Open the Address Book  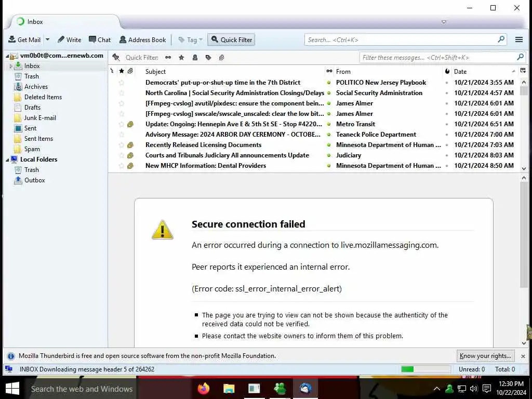(143, 39)
